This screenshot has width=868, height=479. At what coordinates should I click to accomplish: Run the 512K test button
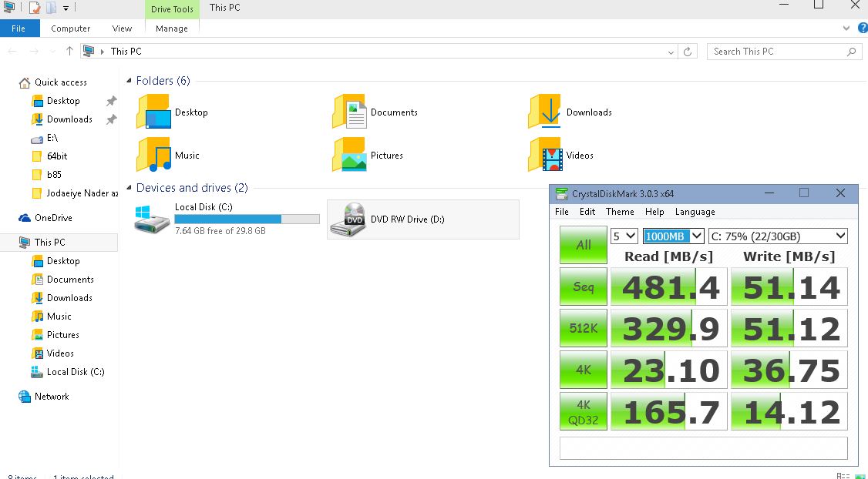(x=584, y=328)
